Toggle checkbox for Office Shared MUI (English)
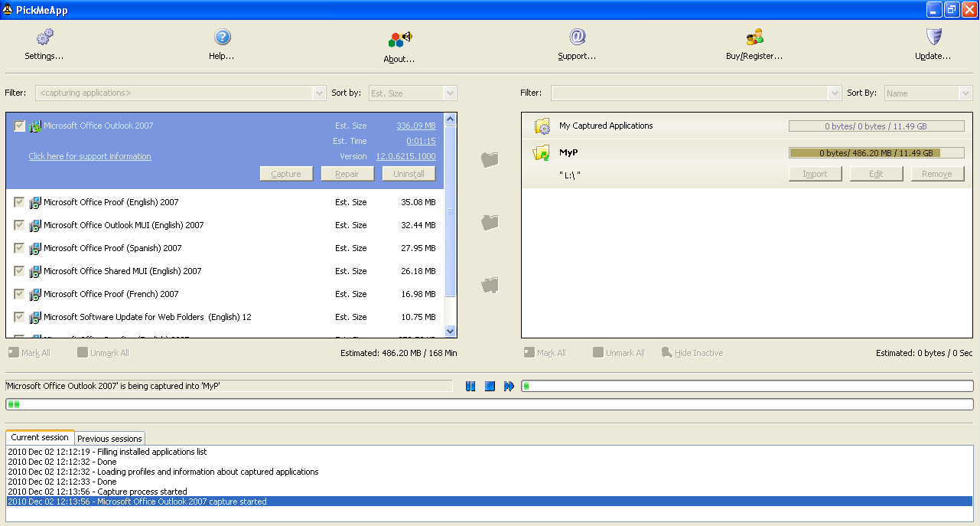The width and height of the screenshot is (980, 526). coord(19,271)
